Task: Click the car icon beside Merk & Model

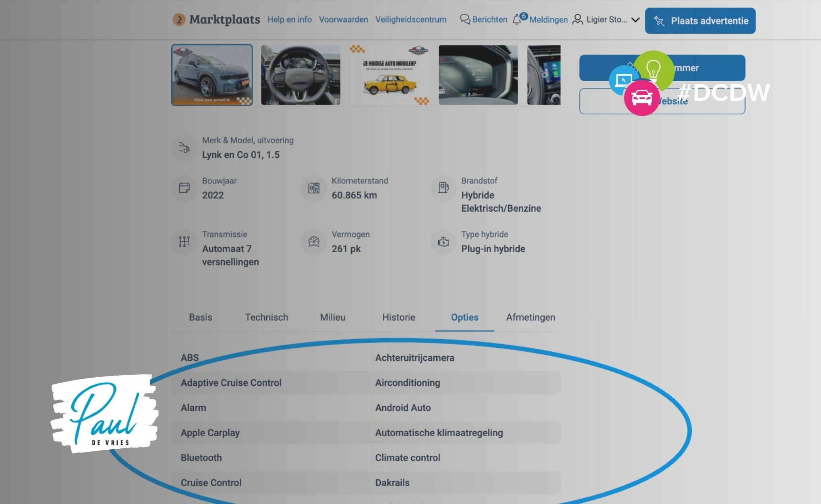Action: 184,148
